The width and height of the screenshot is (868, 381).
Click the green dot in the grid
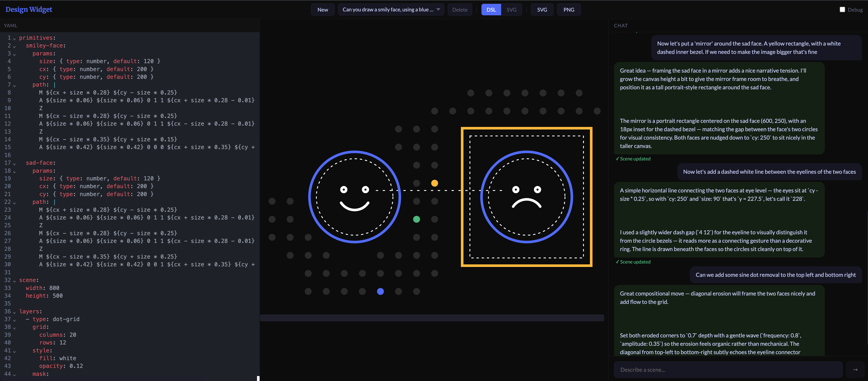click(417, 219)
